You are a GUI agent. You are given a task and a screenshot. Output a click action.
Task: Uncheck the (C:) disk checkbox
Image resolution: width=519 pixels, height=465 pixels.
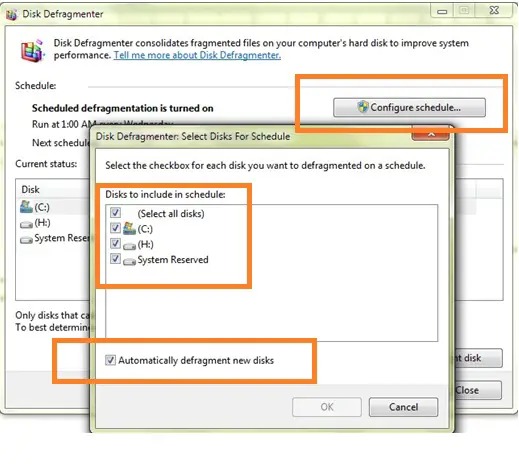pos(115,228)
